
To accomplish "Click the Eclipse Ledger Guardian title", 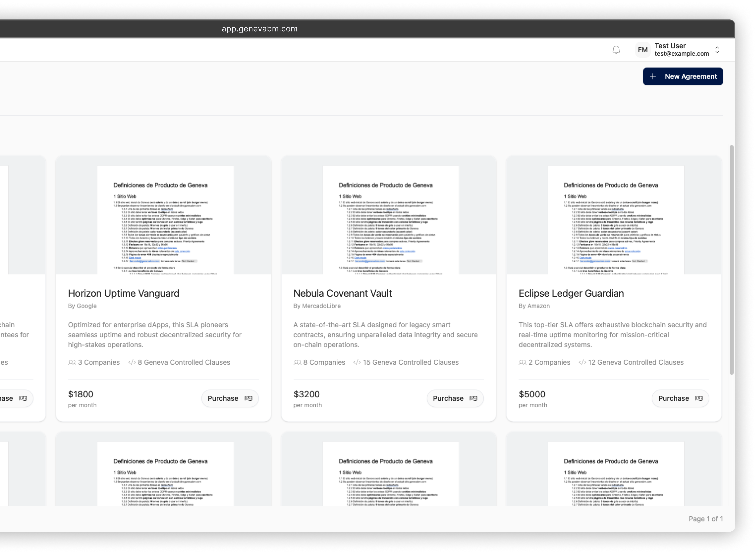I will tap(571, 293).
